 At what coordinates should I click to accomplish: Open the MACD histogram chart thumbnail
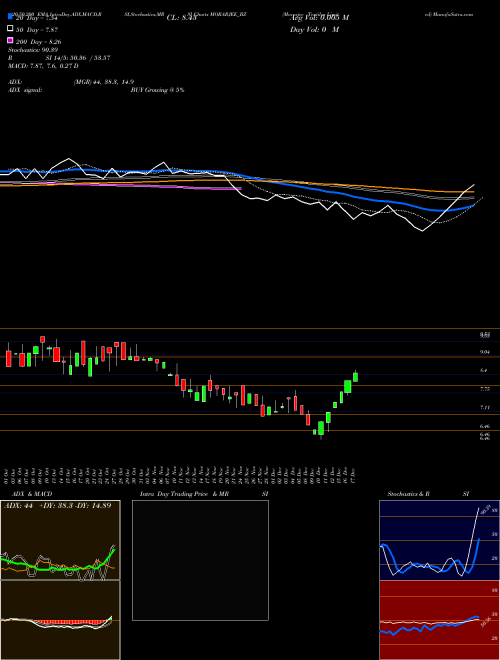click(x=60, y=620)
